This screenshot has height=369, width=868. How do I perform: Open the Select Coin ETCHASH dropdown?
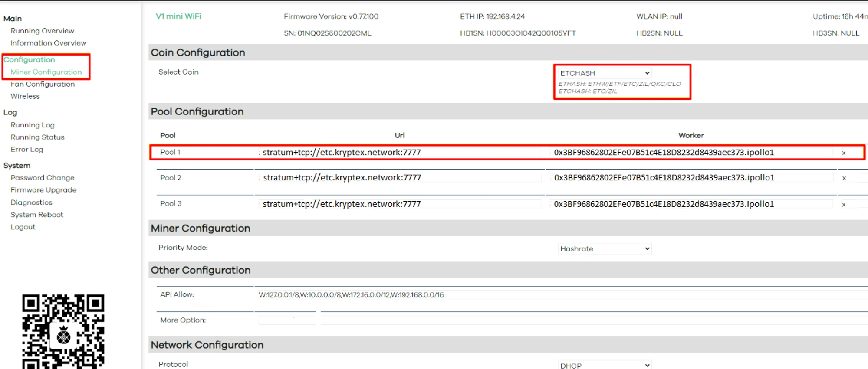tap(604, 73)
